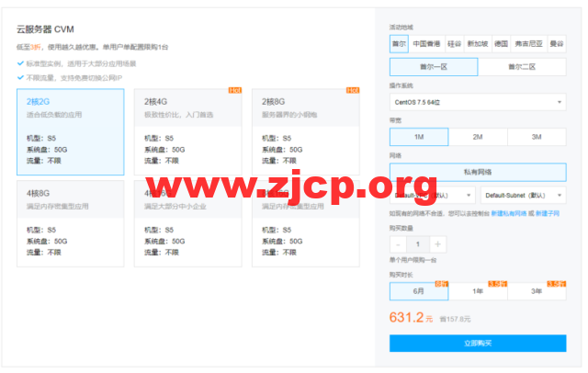
Task: Pick the 德国 region tab
Action: point(501,44)
